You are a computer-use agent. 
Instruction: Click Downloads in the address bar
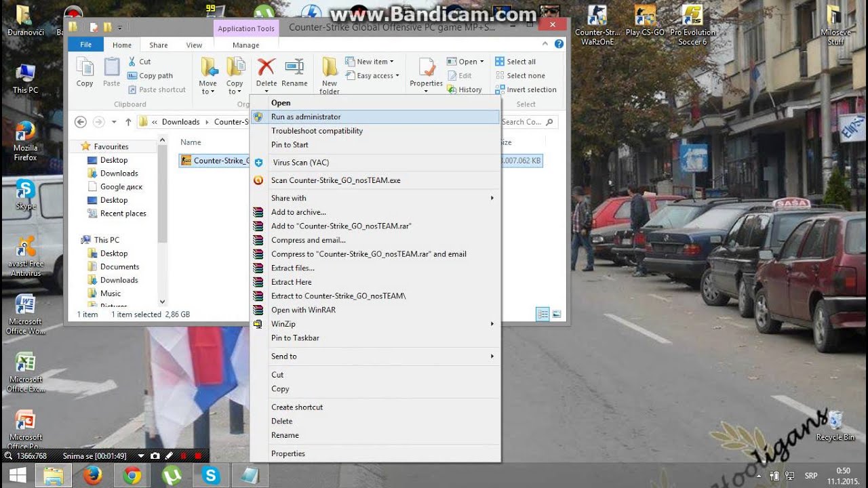tap(180, 122)
